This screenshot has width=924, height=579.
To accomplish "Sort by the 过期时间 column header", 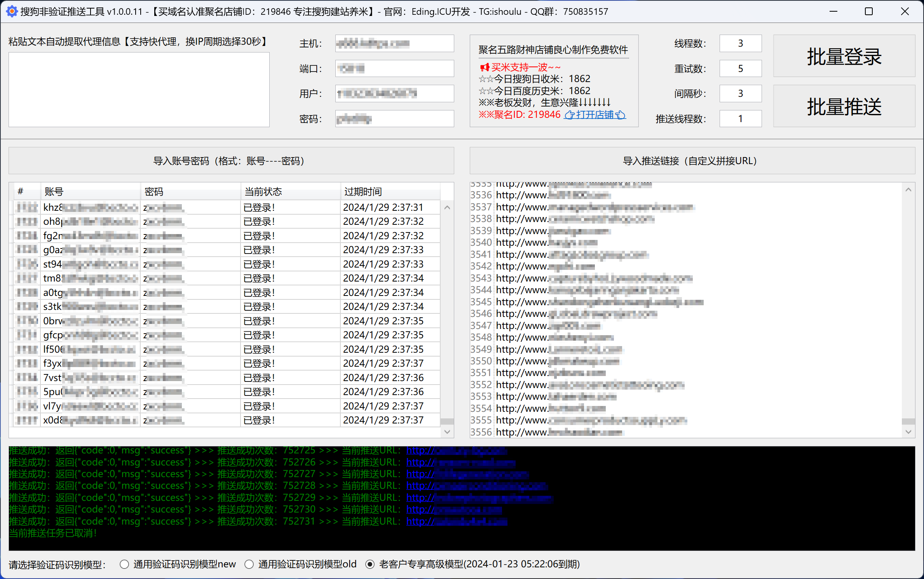I will coord(391,191).
